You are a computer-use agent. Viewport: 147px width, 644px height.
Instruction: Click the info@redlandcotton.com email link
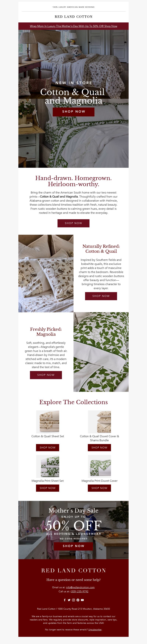[x=80, y=587]
